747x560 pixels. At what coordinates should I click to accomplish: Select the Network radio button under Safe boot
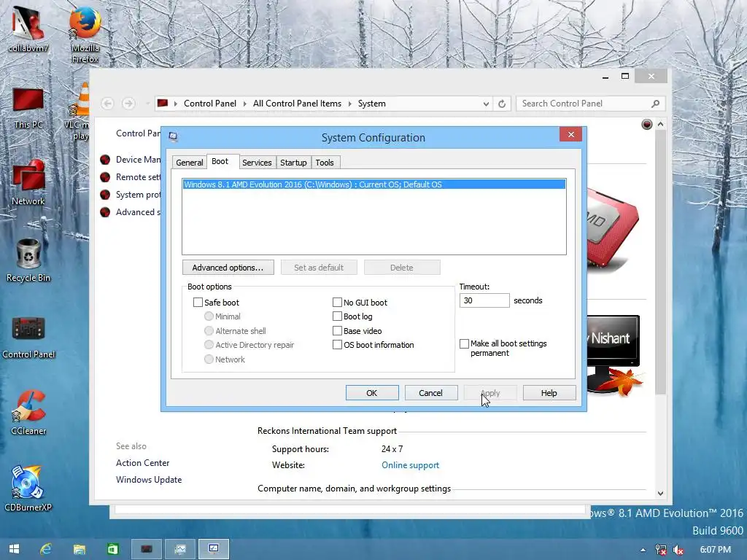pyautogui.click(x=209, y=359)
